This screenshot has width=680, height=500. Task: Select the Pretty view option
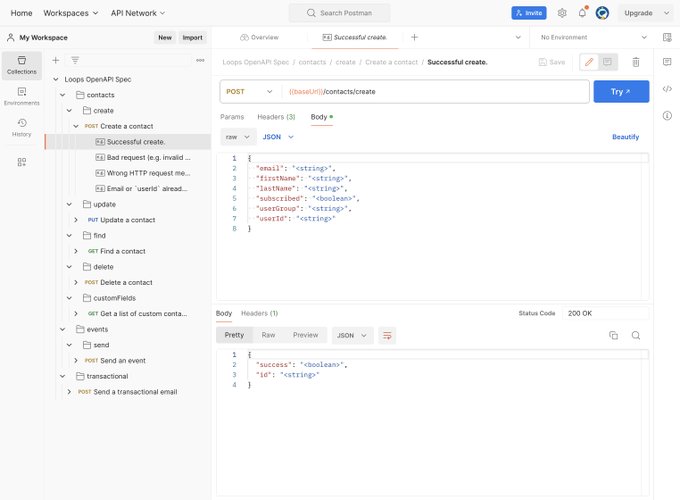click(x=234, y=335)
